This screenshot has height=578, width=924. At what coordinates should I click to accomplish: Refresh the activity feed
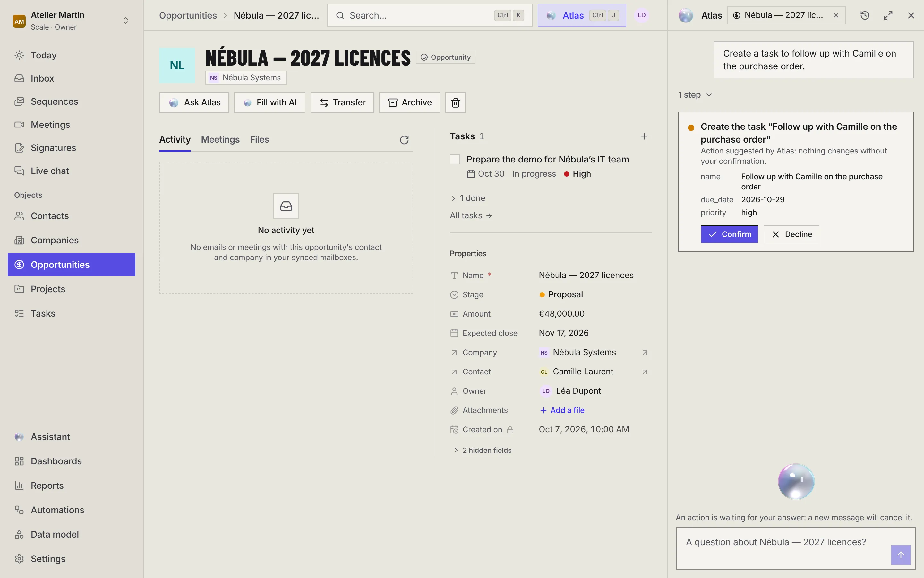coord(404,140)
